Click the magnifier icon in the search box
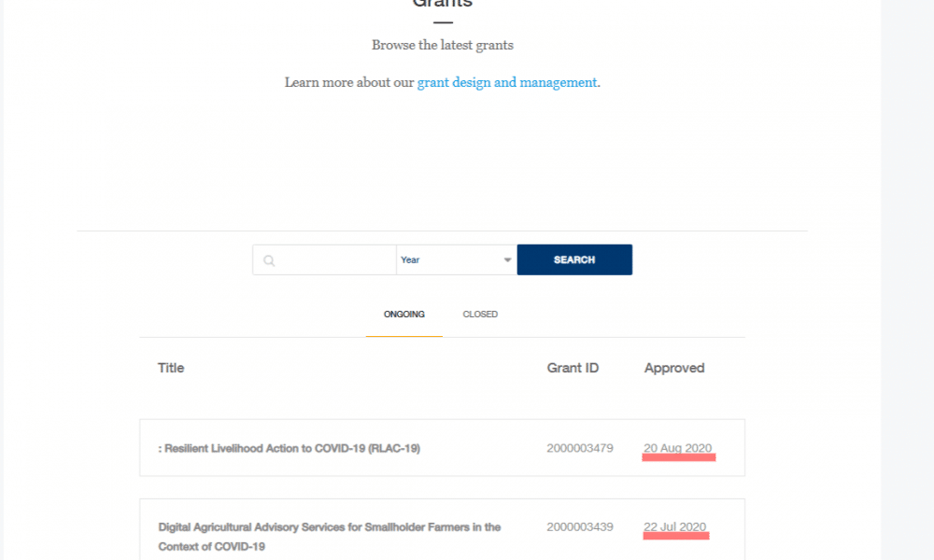Screen dimensions: 934x560 coord(269,260)
